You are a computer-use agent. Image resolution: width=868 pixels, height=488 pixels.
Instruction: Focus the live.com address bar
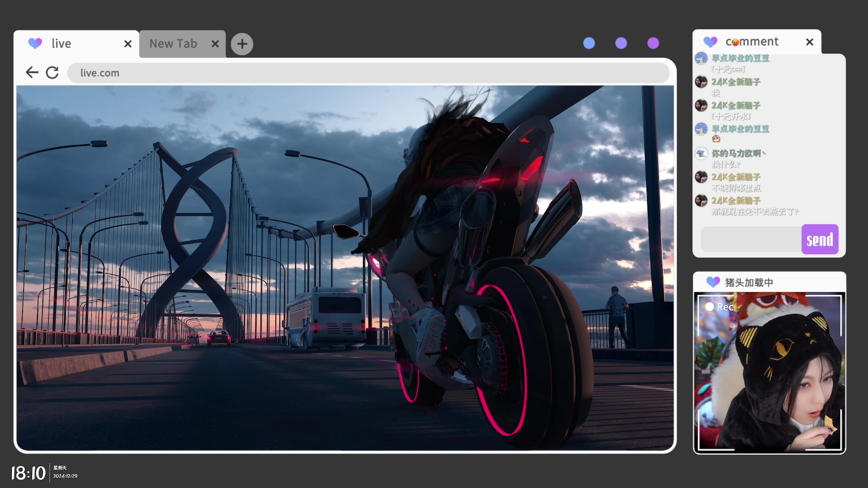pos(368,73)
